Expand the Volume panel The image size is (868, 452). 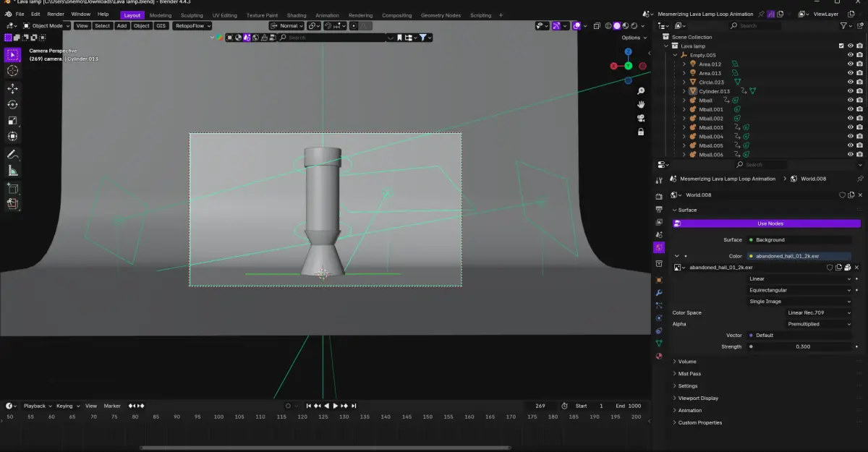(687, 362)
